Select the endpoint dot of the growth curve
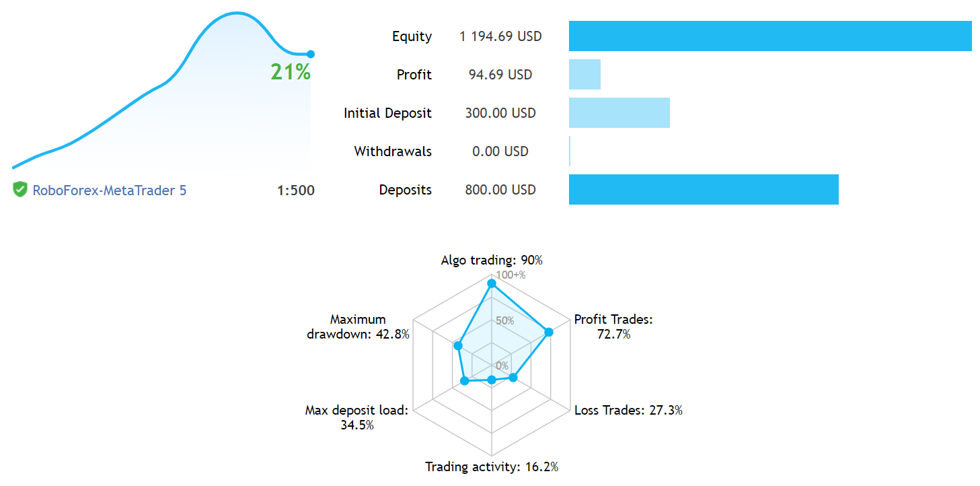 point(310,54)
